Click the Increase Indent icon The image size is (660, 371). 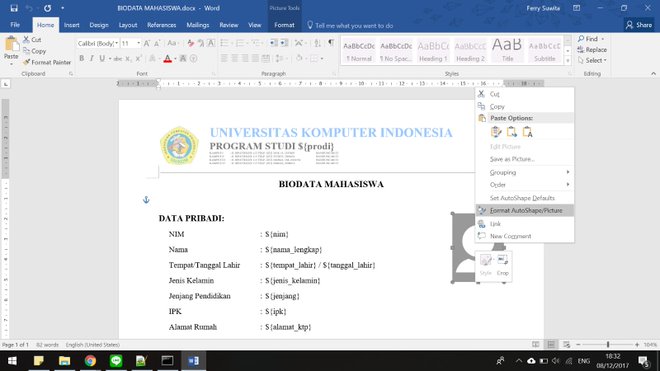tap(285, 43)
